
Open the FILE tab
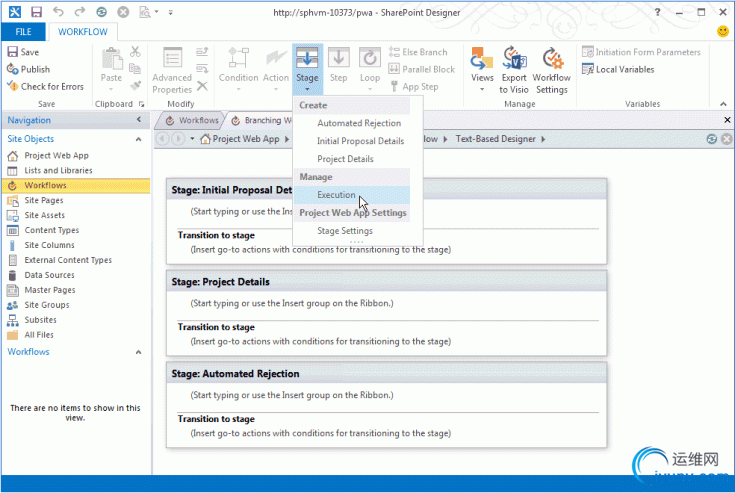point(23,32)
